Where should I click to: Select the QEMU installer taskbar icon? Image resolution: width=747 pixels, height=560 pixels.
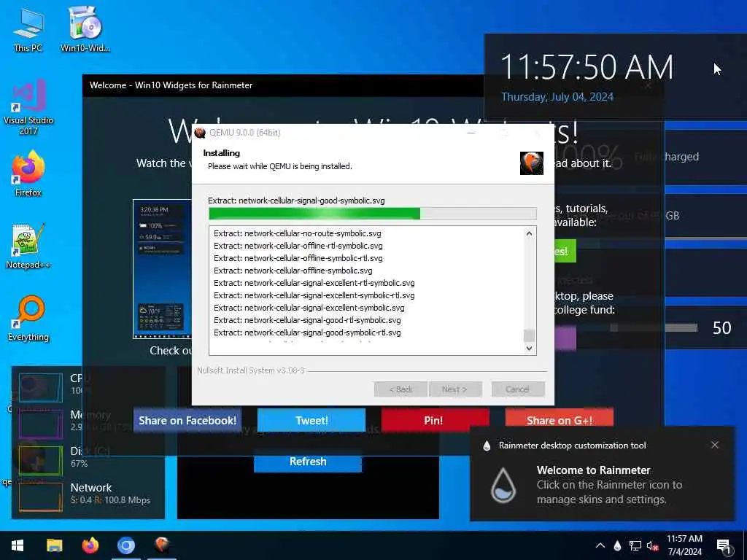click(162, 545)
